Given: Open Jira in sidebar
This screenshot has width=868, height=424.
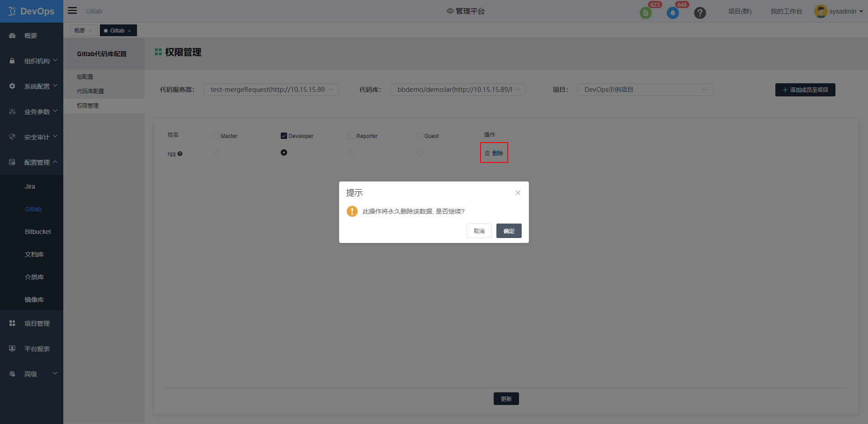Looking at the screenshot, I should [30, 186].
